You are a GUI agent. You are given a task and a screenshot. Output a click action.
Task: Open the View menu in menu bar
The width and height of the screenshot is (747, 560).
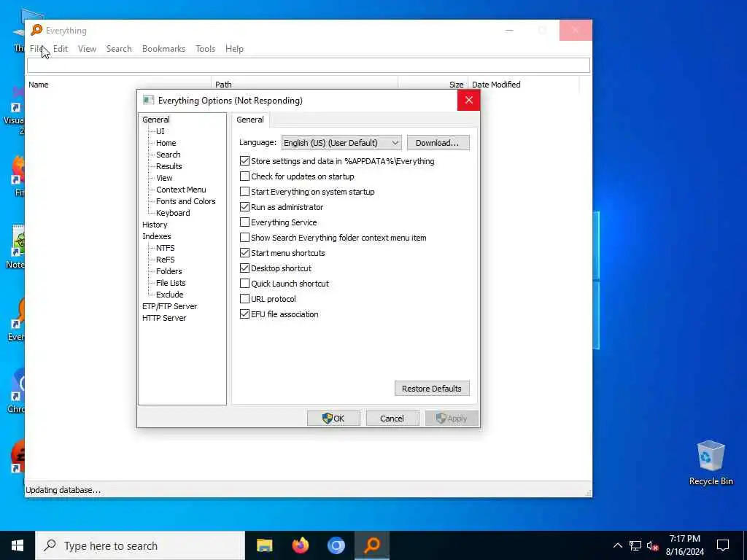[88, 49]
